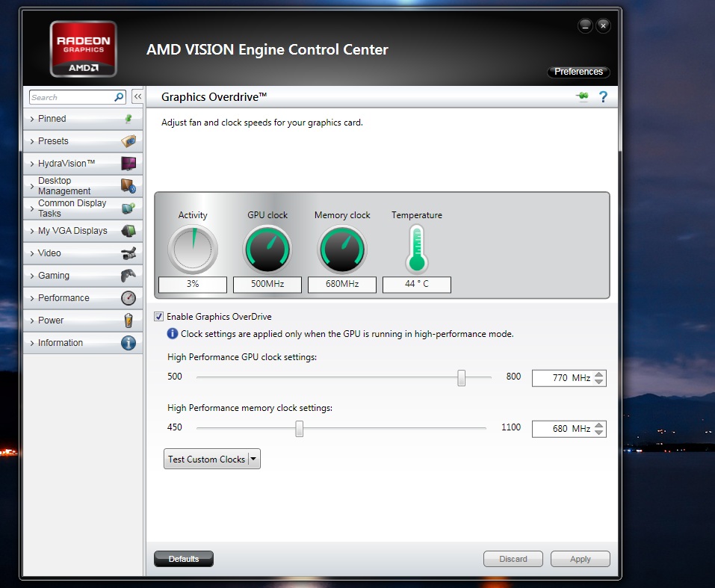Click the Presets icon in sidebar
This screenshot has height=588, width=715.
point(129,141)
